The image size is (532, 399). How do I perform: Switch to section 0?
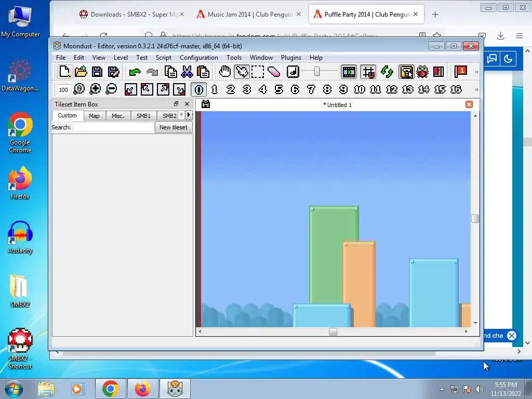(x=199, y=89)
